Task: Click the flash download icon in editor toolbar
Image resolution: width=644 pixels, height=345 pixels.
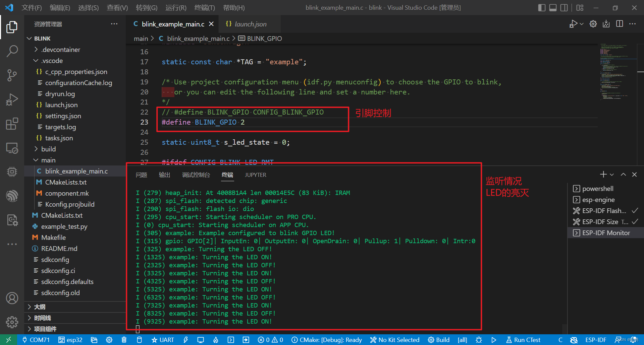Action: point(606,24)
